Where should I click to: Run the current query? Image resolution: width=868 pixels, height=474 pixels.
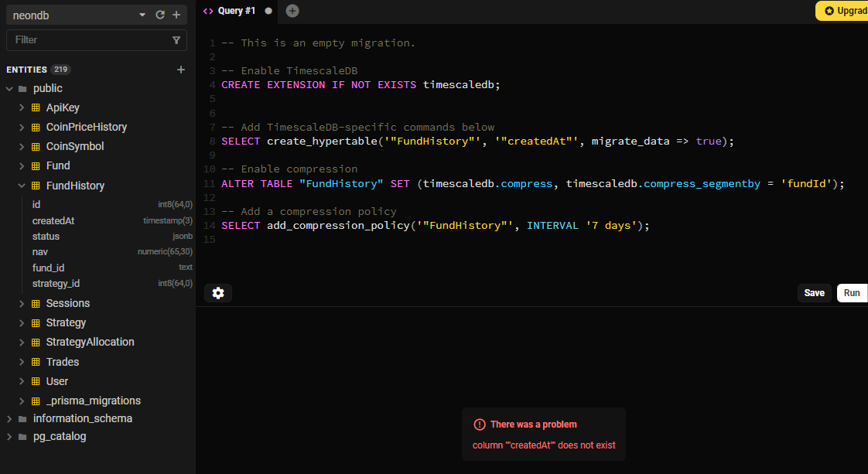tap(851, 293)
